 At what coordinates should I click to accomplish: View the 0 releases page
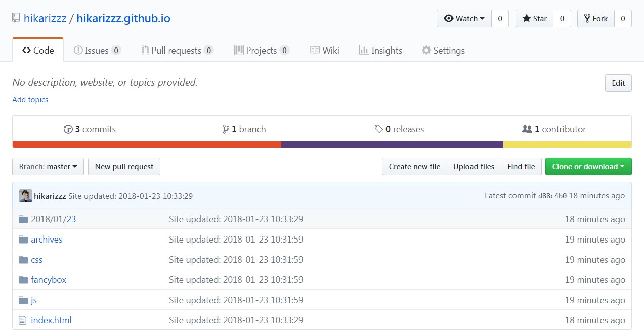(399, 129)
